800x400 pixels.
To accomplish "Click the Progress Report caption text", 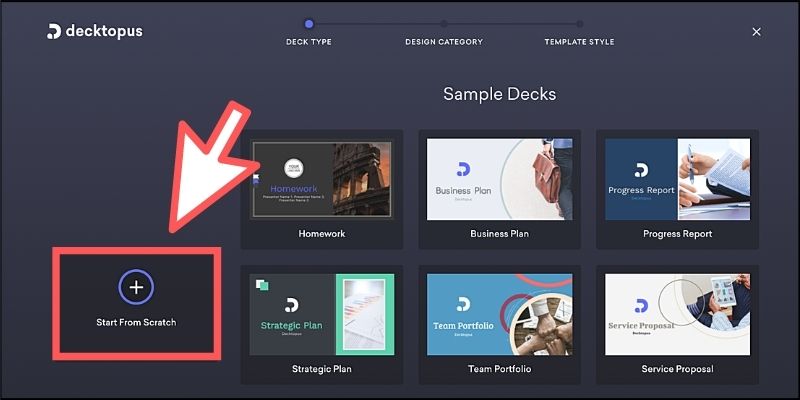I will (678, 234).
